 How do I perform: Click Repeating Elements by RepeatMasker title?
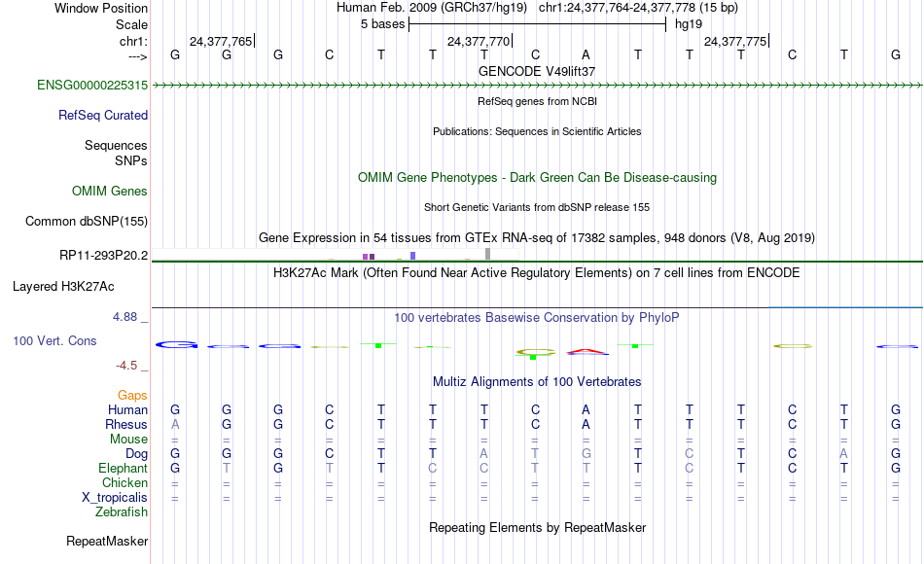click(537, 527)
